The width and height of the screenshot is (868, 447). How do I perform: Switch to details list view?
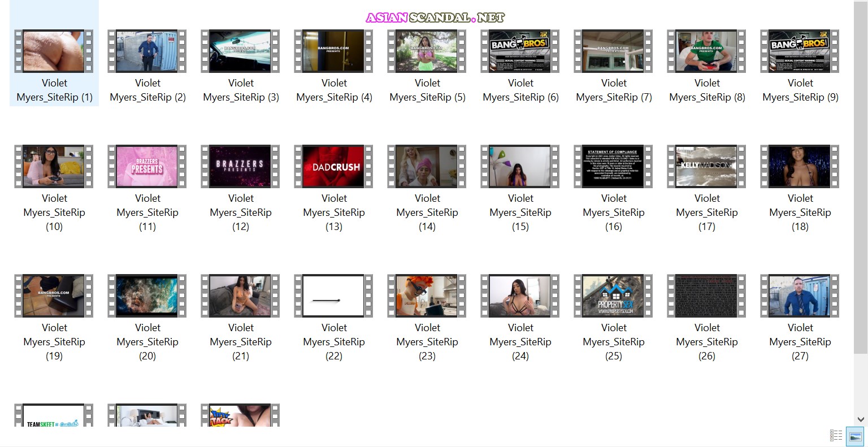pyautogui.click(x=836, y=435)
